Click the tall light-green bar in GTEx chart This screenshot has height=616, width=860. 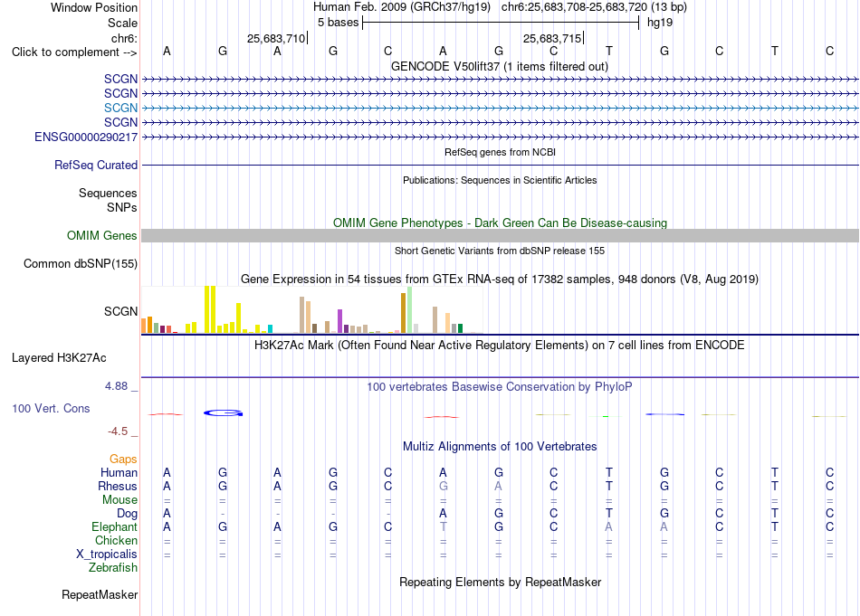(x=409, y=309)
